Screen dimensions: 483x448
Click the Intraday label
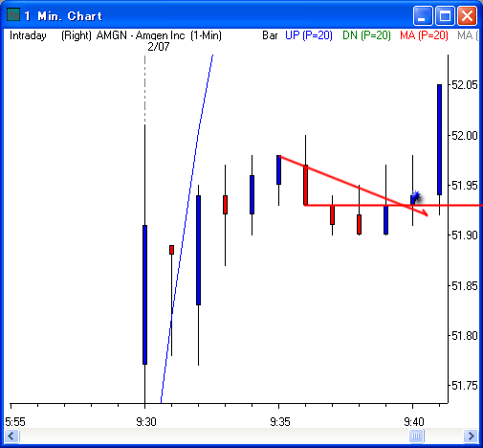[28, 35]
